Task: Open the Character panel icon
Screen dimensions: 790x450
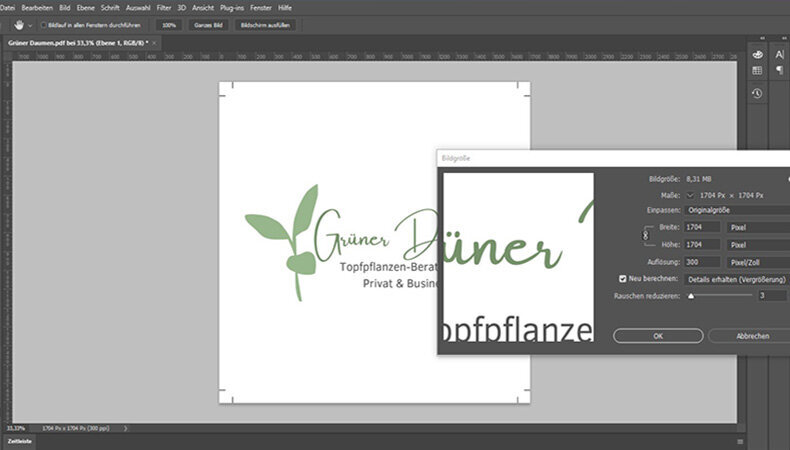Action: coord(778,55)
